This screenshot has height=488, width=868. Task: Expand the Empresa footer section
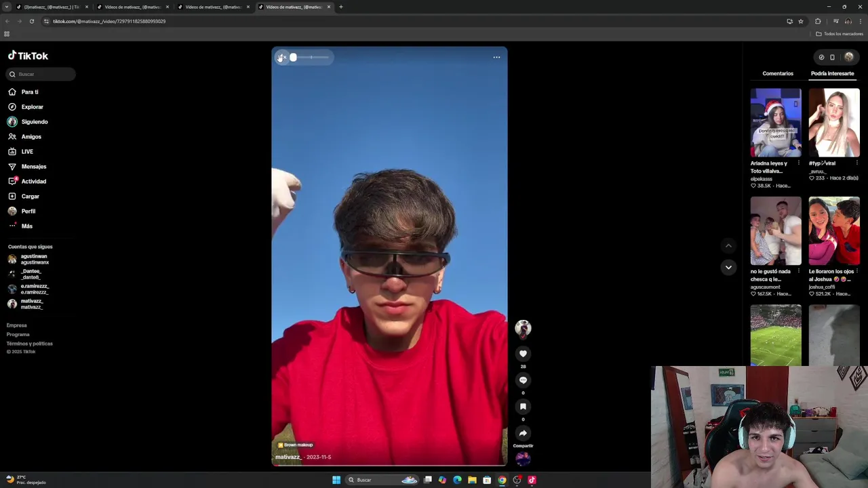pos(17,325)
